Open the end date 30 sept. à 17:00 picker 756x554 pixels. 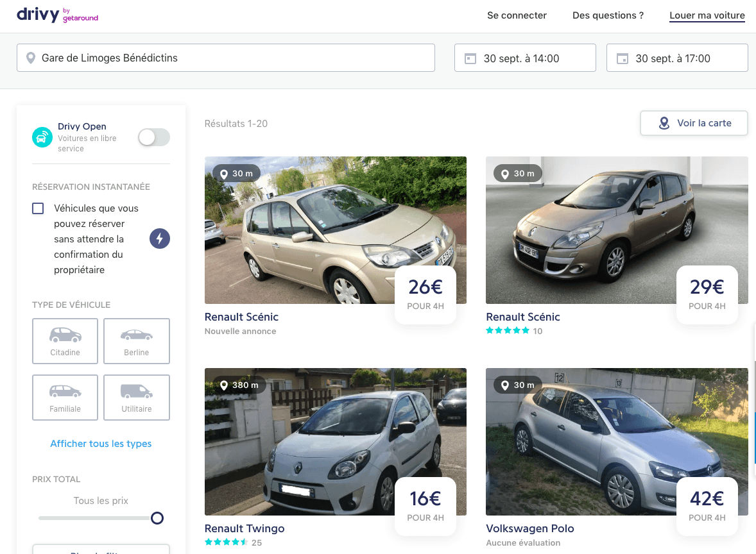pos(677,58)
